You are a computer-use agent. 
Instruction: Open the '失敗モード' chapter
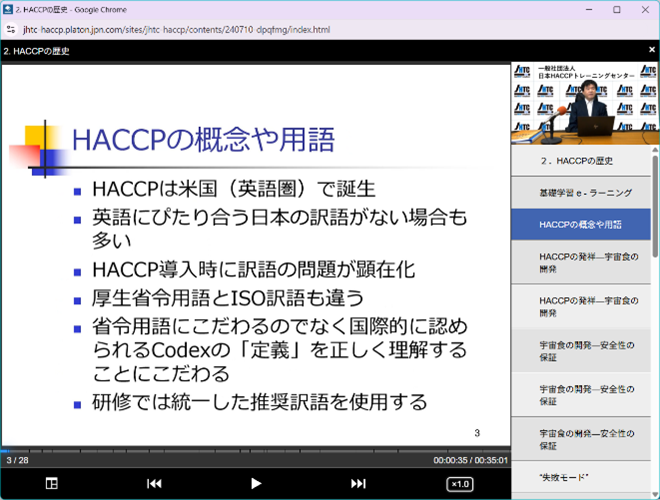581,477
